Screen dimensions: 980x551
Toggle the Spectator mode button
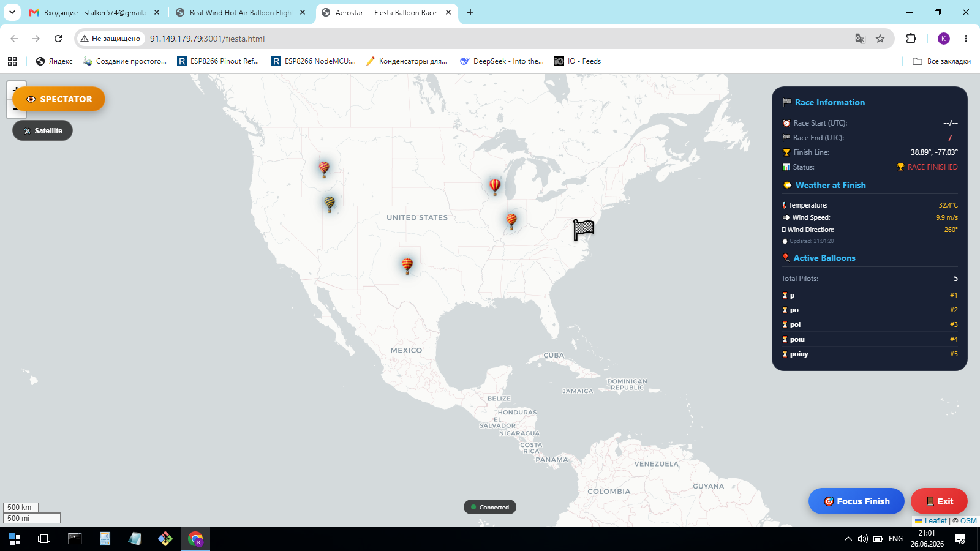coord(59,99)
